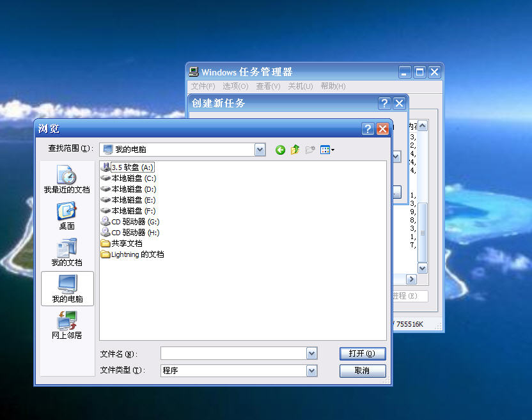Click the 取消 button
This screenshot has height=420, width=532.
click(x=363, y=371)
